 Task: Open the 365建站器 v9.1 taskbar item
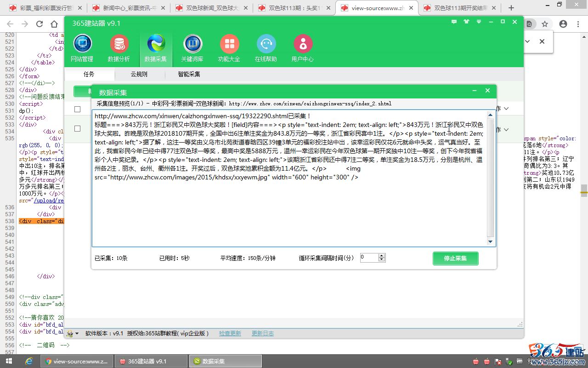(150, 361)
